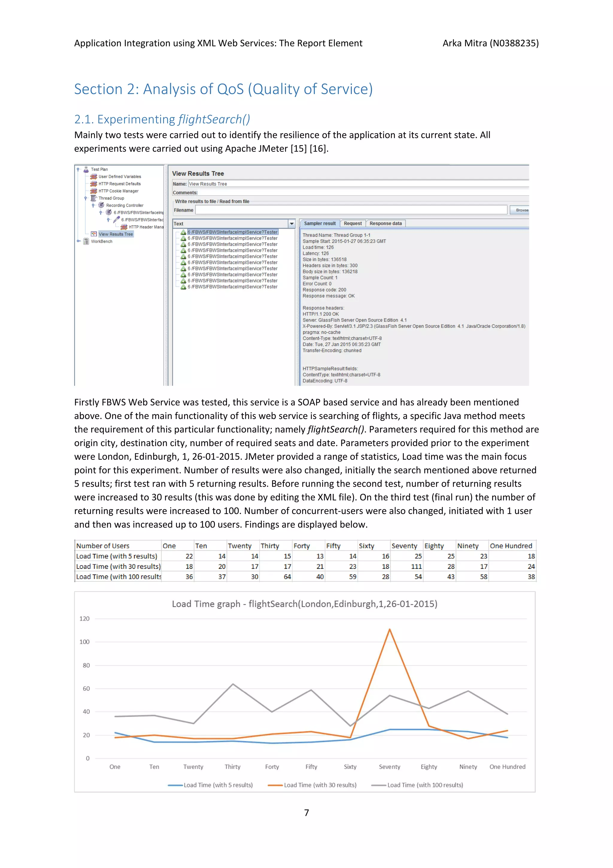Screen dimensions: 613x868
Task: Click the 'Number of Users' table header
Action: (x=103, y=546)
